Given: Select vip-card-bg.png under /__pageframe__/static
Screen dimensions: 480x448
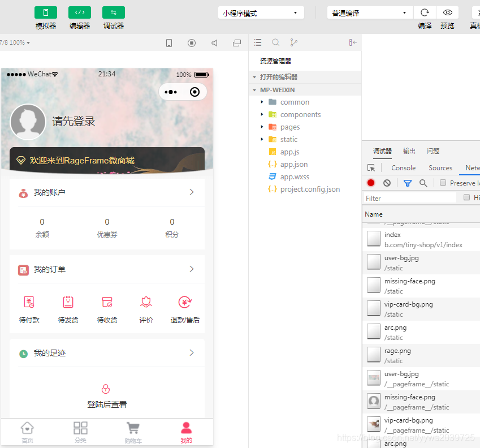Looking at the screenshot, I should 421,425.
